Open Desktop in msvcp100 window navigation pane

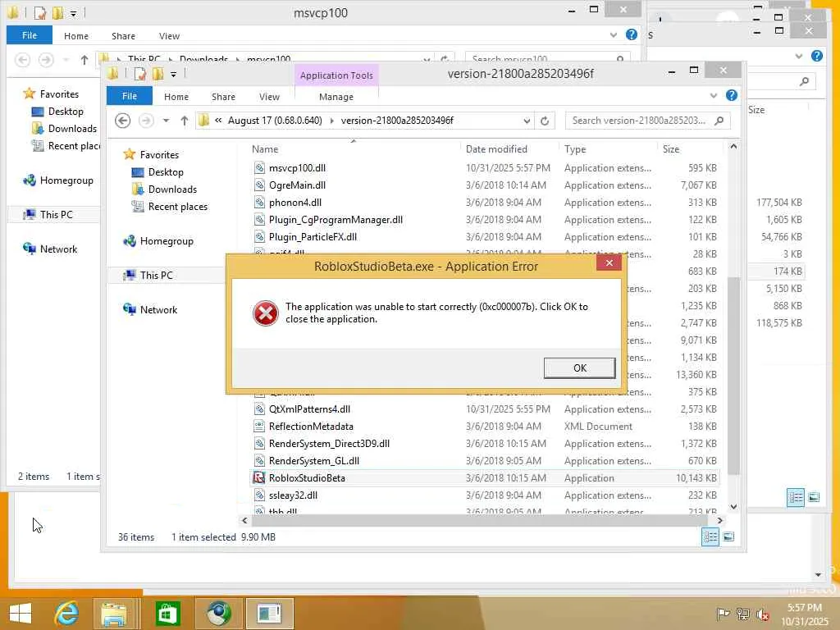tap(66, 112)
